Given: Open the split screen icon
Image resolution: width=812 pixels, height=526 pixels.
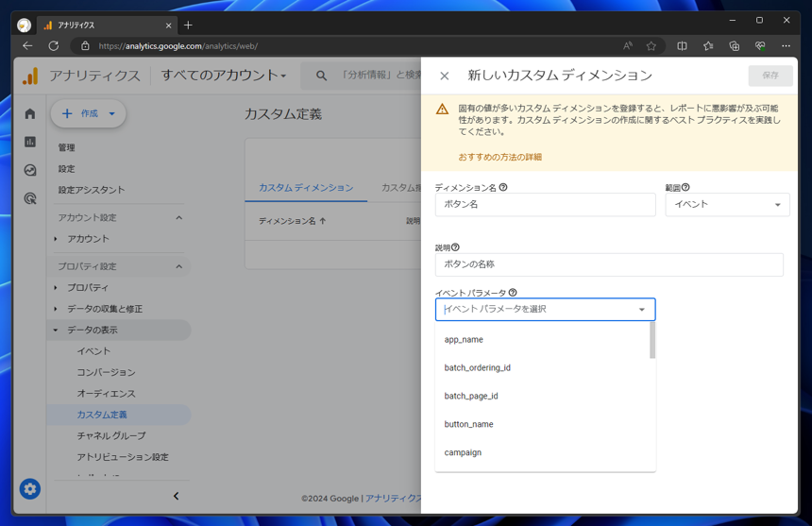Looking at the screenshot, I should (x=682, y=46).
